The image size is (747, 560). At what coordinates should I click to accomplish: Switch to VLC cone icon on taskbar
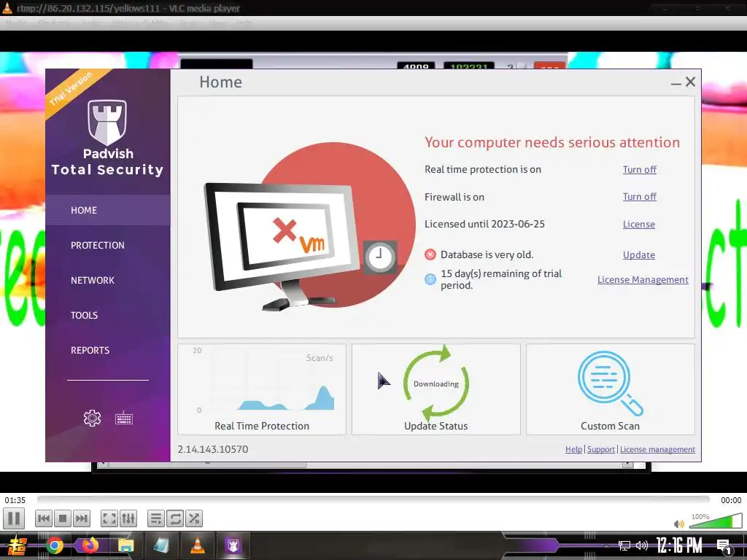[x=197, y=545]
